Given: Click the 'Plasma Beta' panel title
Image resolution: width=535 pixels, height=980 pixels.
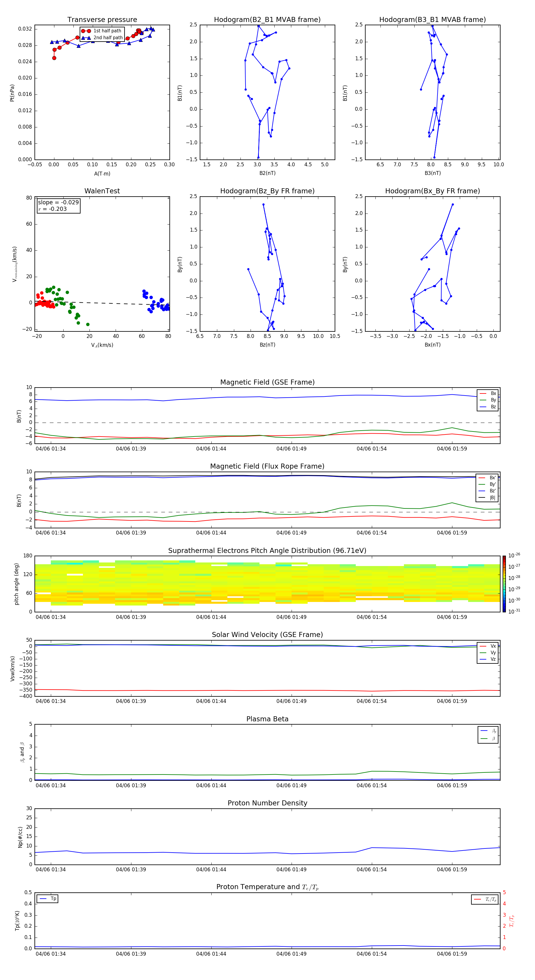Looking at the screenshot, I should coord(267,719).
